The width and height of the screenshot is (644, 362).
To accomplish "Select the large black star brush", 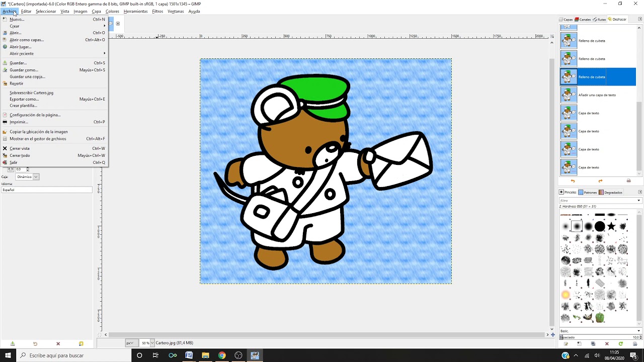I will 611,226.
